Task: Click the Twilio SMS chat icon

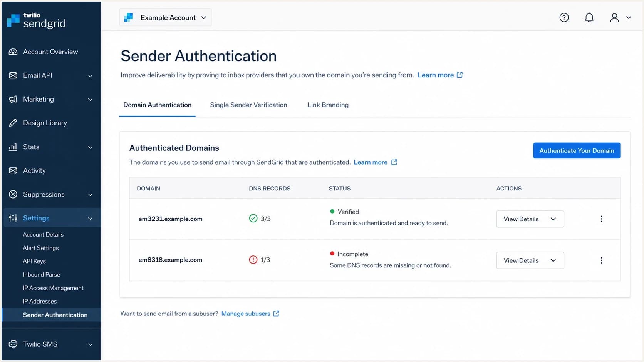Action: pos(13,344)
